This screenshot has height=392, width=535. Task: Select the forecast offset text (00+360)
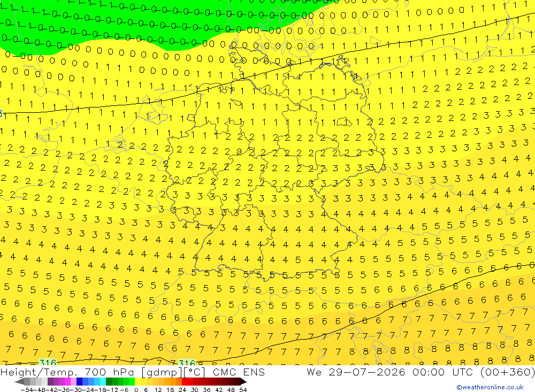[507, 372]
